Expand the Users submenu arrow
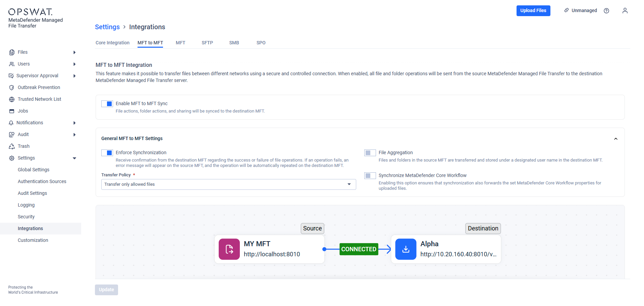The image size is (644, 306). click(74, 64)
